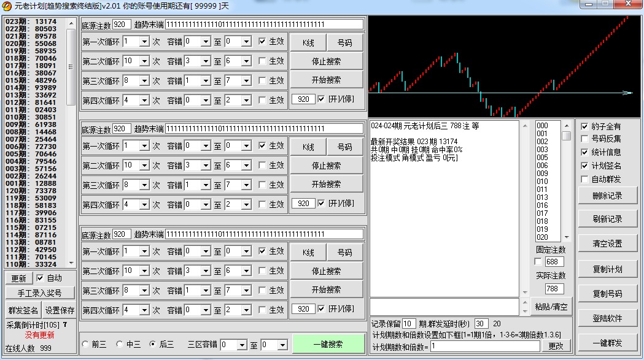
Task: Click the app icon in the title bar
Action: [x=7, y=6]
